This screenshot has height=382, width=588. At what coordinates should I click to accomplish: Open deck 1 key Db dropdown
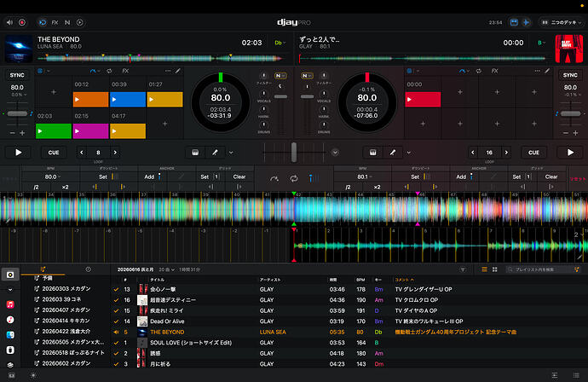point(280,43)
